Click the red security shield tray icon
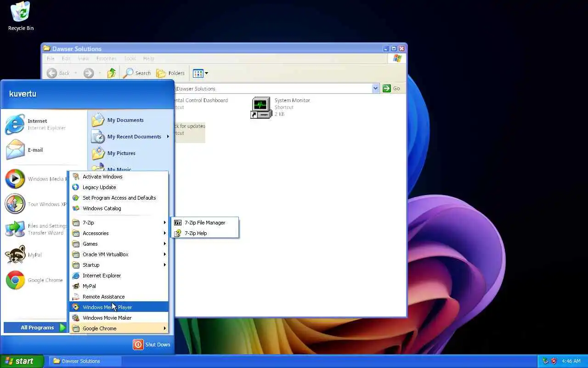588x368 pixels. pyautogui.click(x=554, y=361)
